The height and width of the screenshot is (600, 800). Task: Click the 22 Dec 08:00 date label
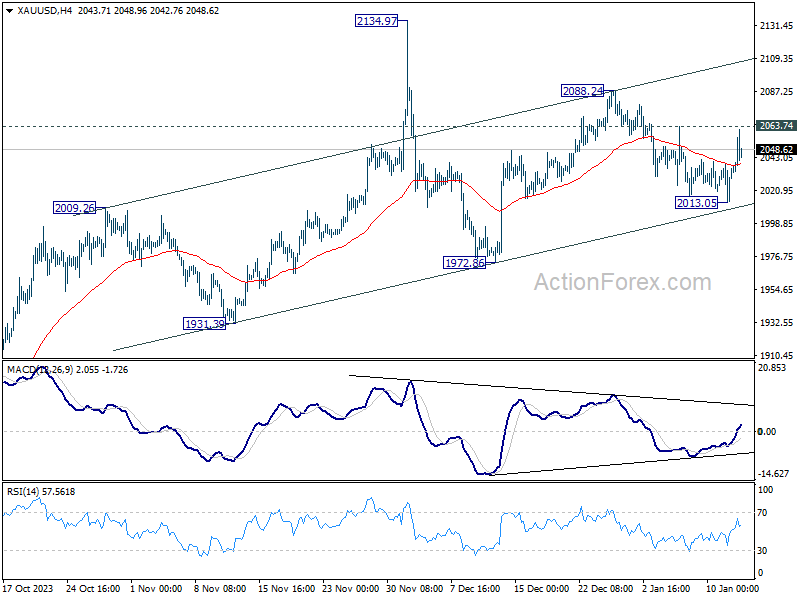606,588
